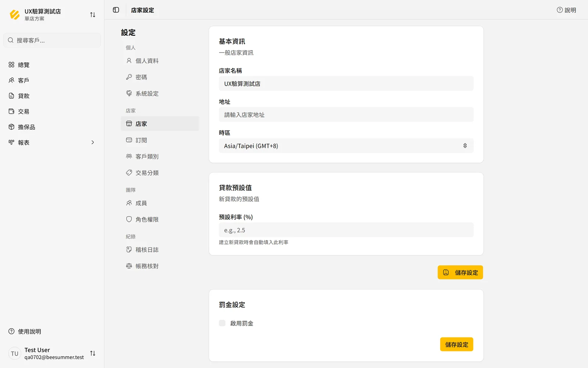Screen dimensions: 588x368
Task: Click the 搜尋客戶 search box
Action: point(52,40)
